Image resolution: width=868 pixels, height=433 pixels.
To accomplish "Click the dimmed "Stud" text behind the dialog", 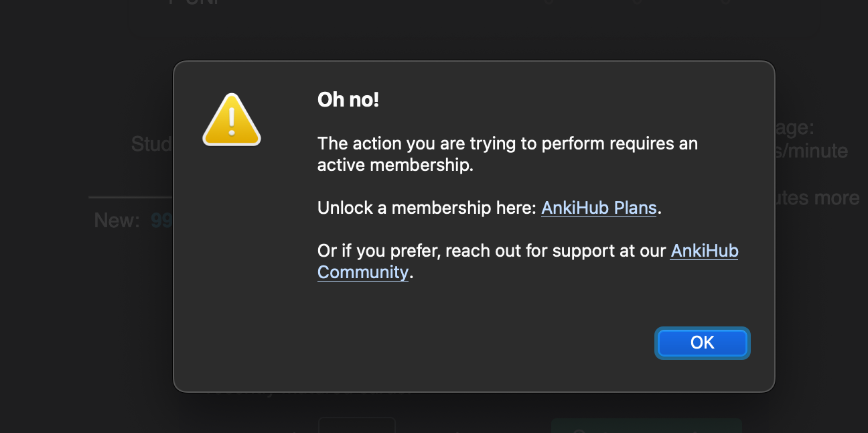I will point(152,143).
